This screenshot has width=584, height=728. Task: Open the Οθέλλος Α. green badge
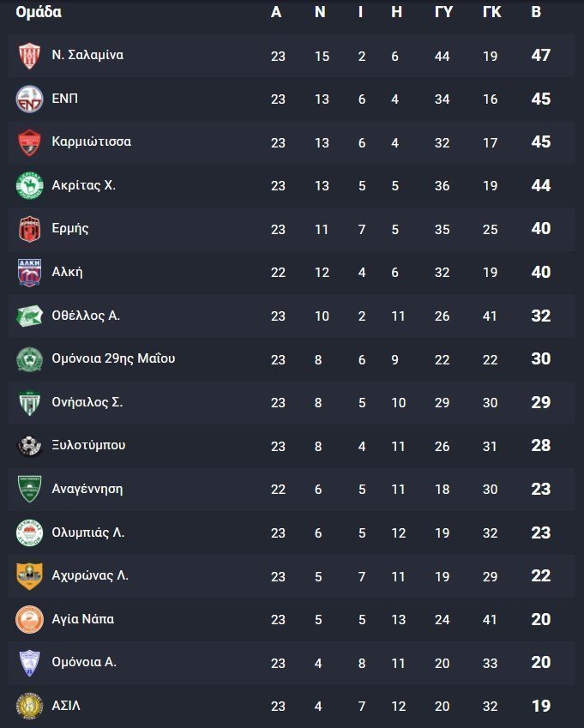[x=29, y=316]
